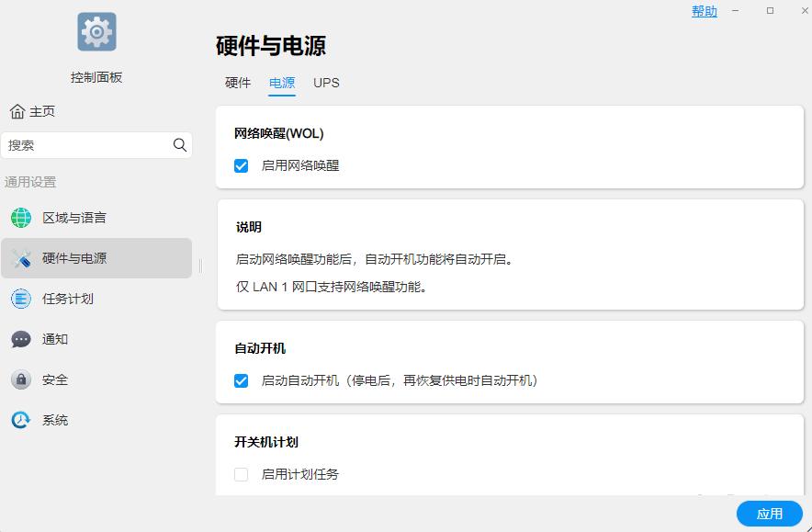Screen dimensions: 812x532
Task: Click the 应用 button
Action: (769, 514)
